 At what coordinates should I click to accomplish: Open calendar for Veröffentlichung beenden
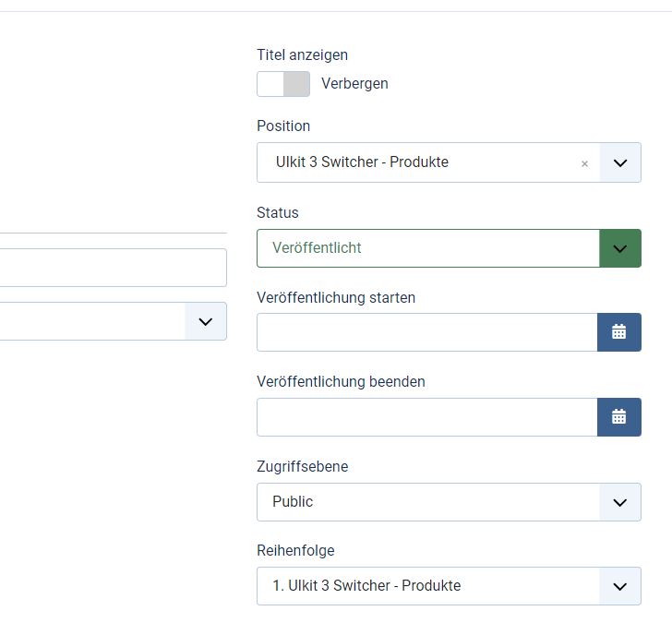coord(618,417)
